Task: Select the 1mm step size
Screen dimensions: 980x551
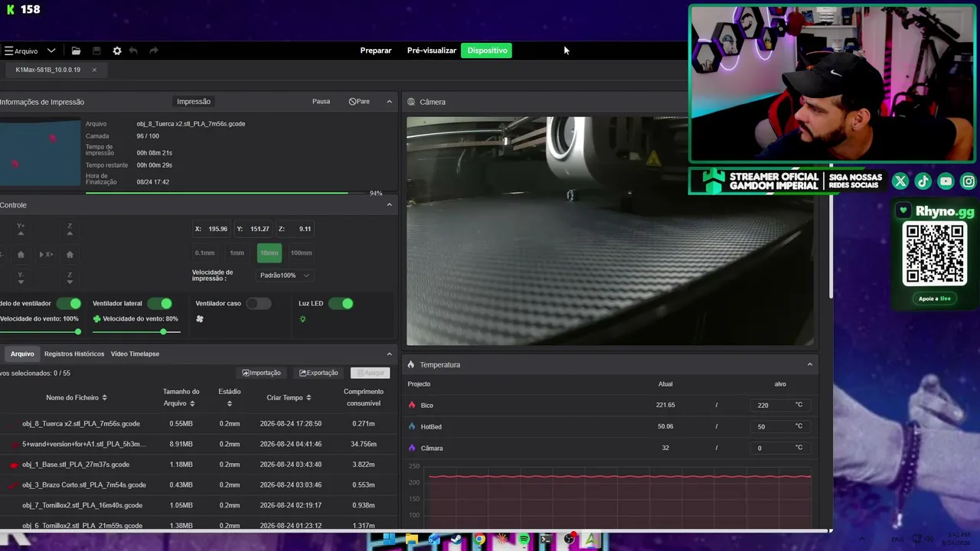Action: 237,253
